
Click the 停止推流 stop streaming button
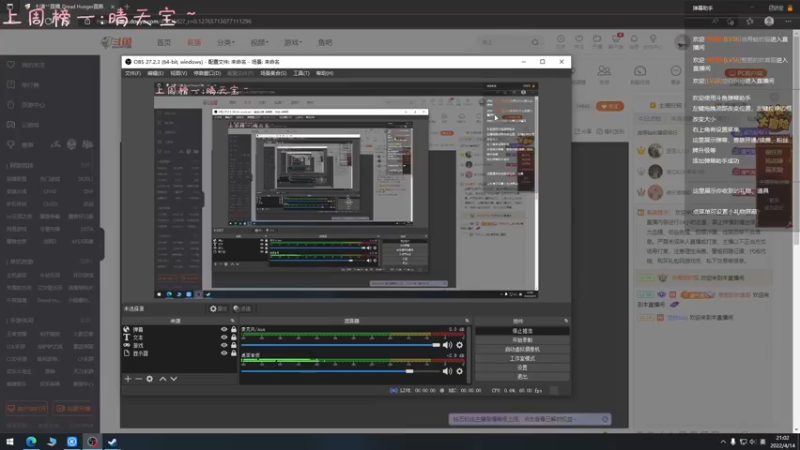[522, 331]
